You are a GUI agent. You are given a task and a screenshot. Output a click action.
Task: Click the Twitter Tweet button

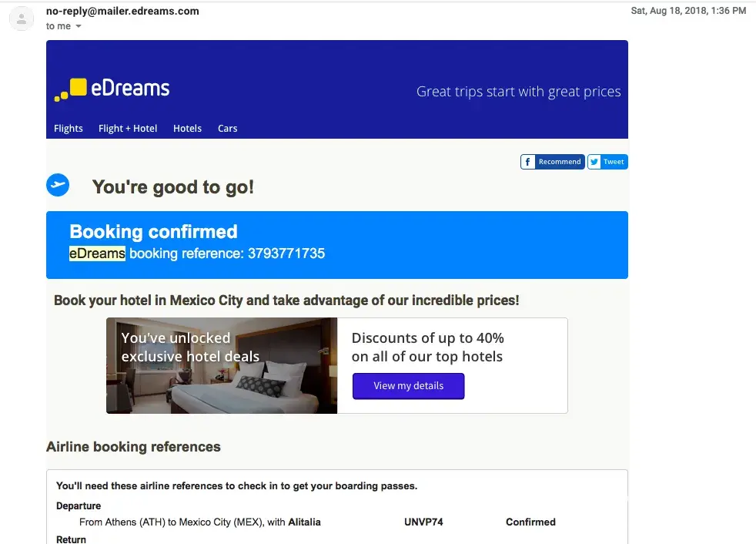(607, 162)
